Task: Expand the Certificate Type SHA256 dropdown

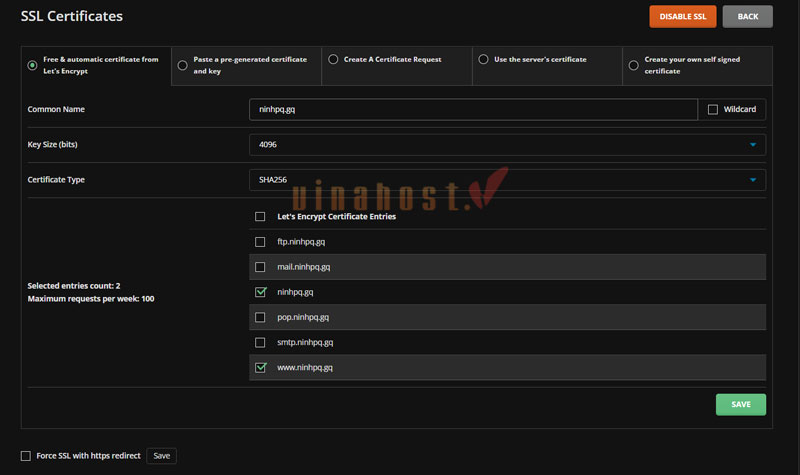Action: (753, 180)
